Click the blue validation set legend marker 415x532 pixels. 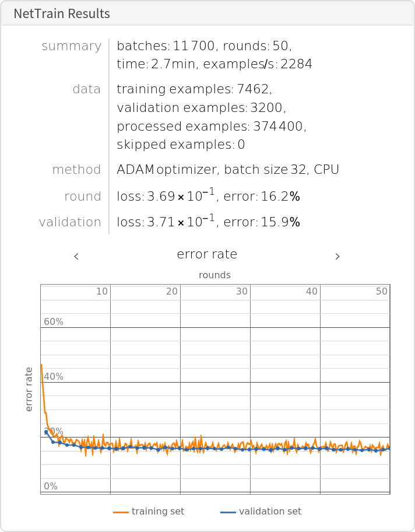(228, 512)
